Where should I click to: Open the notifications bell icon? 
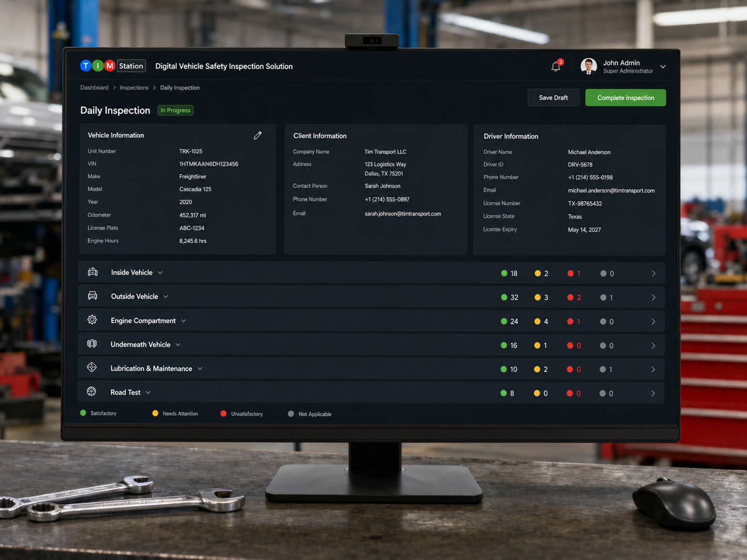556,67
